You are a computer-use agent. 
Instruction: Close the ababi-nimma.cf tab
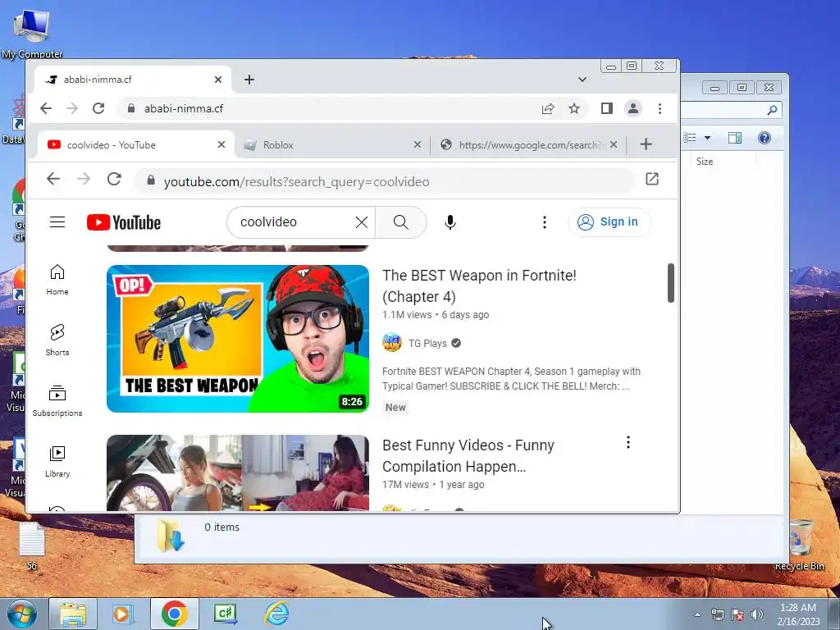(x=218, y=80)
